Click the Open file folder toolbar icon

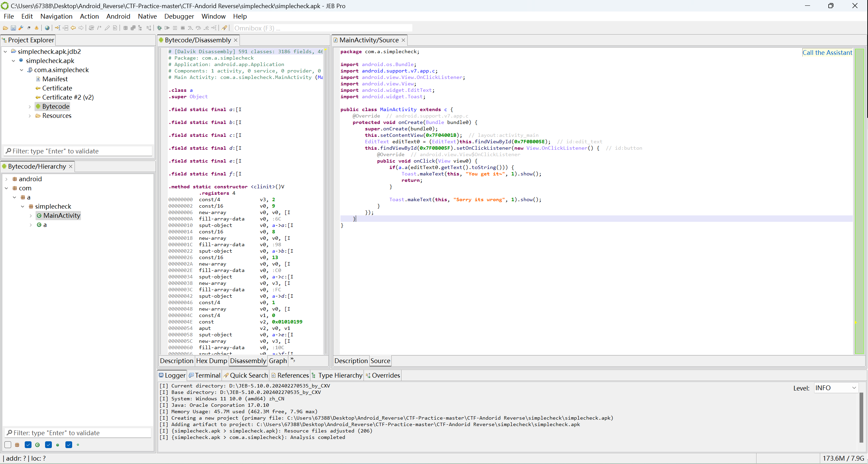(5, 28)
